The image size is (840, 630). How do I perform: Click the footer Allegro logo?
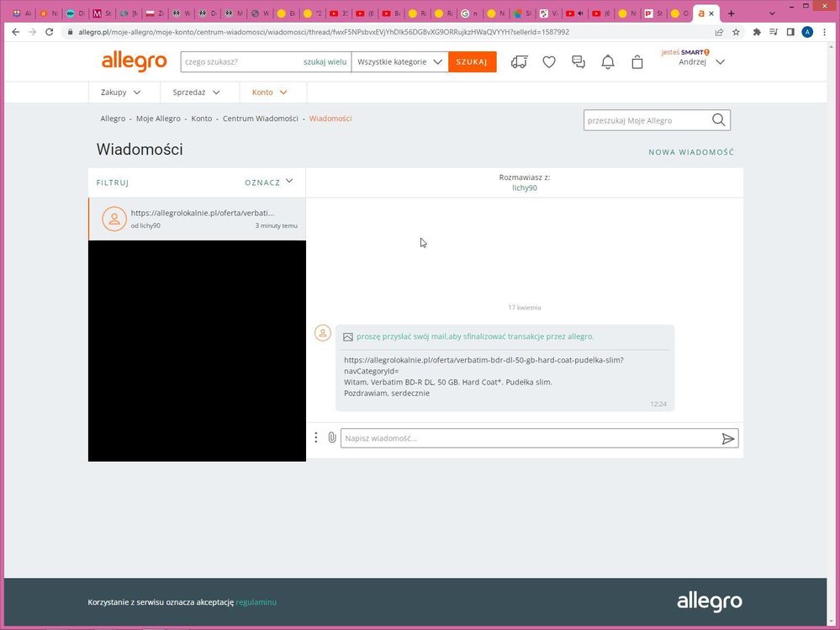tap(710, 602)
